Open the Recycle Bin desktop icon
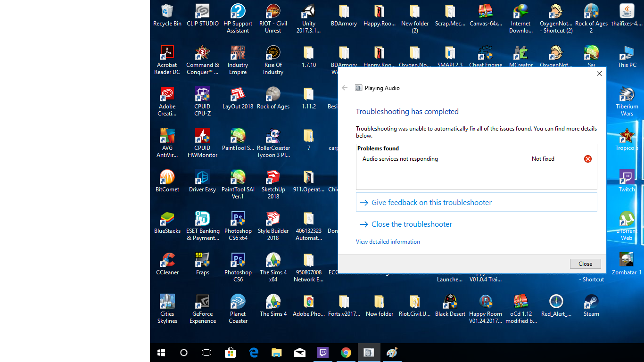Image resolution: width=644 pixels, height=362 pixels. [x=167, y=15]
